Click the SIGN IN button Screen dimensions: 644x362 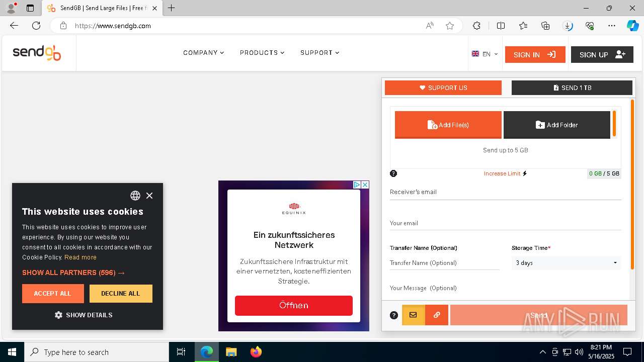(535, 55)
